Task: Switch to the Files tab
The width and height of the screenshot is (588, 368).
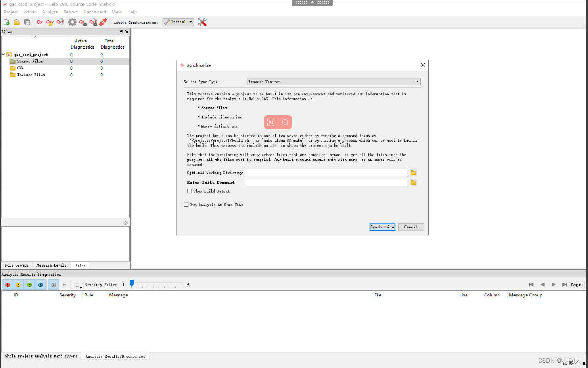Action: 80,265
